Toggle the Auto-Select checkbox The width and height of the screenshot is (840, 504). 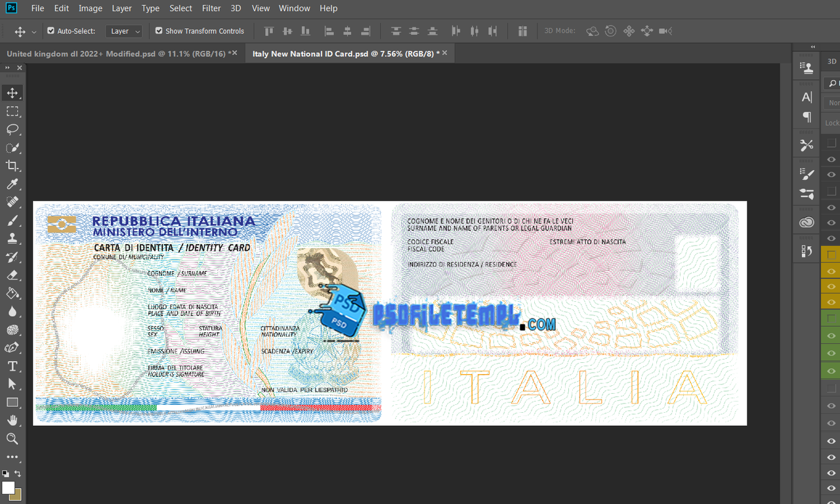point(51,30)
